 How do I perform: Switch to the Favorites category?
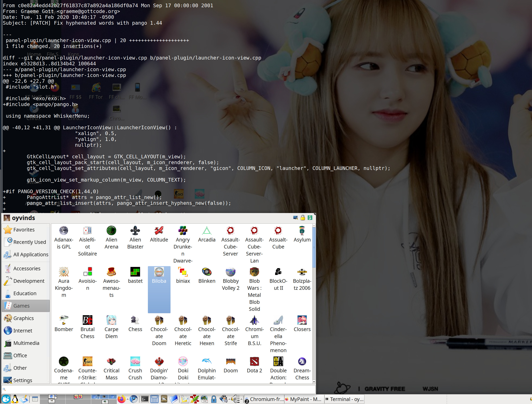(24, 230)
